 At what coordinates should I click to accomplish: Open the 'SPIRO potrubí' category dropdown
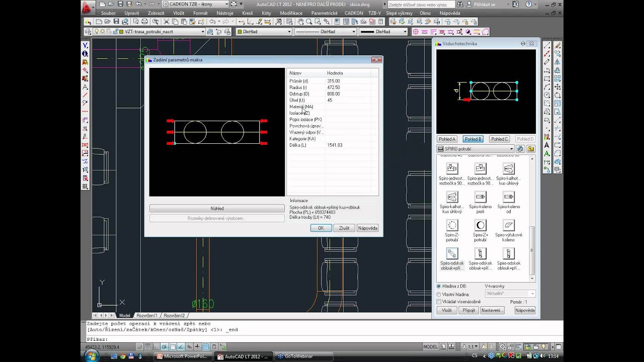pyautogui.click(x=475, y=149)
